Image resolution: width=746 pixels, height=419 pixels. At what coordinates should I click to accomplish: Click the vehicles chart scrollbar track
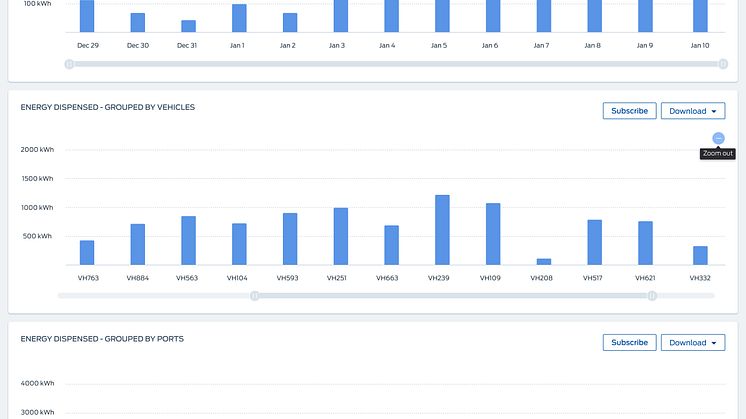[x=450, y=295]
